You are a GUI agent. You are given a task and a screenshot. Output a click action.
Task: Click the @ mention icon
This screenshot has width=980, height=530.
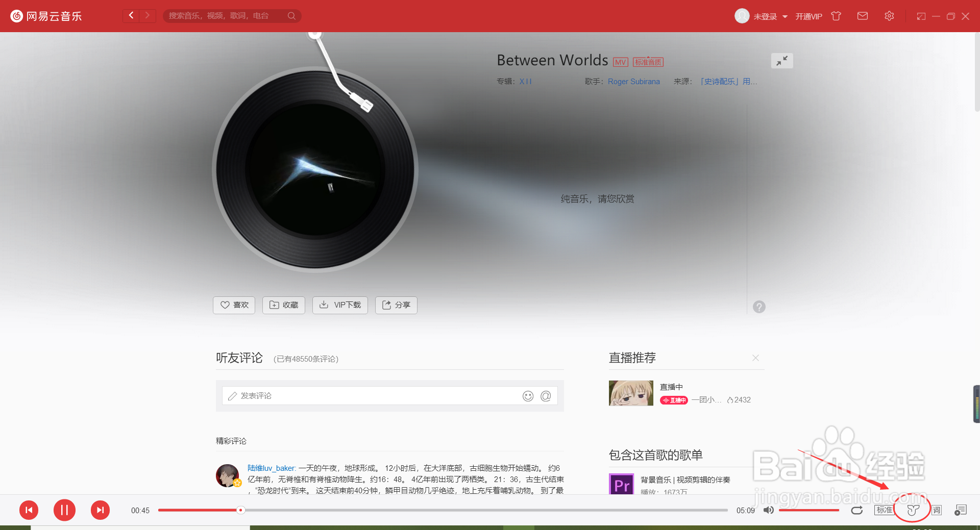[x=546, y=396]
